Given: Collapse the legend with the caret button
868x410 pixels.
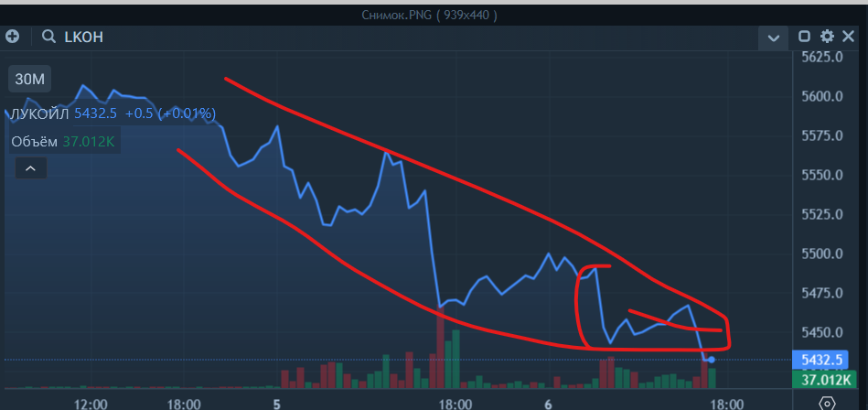Looking at the screenshot, I should pyautogui.click(x=31, y=167).
